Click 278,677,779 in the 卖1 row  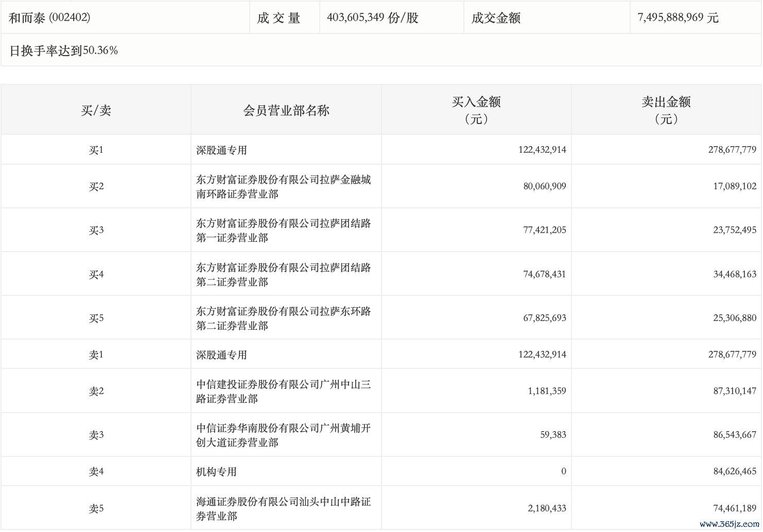[x=732, y=354]
